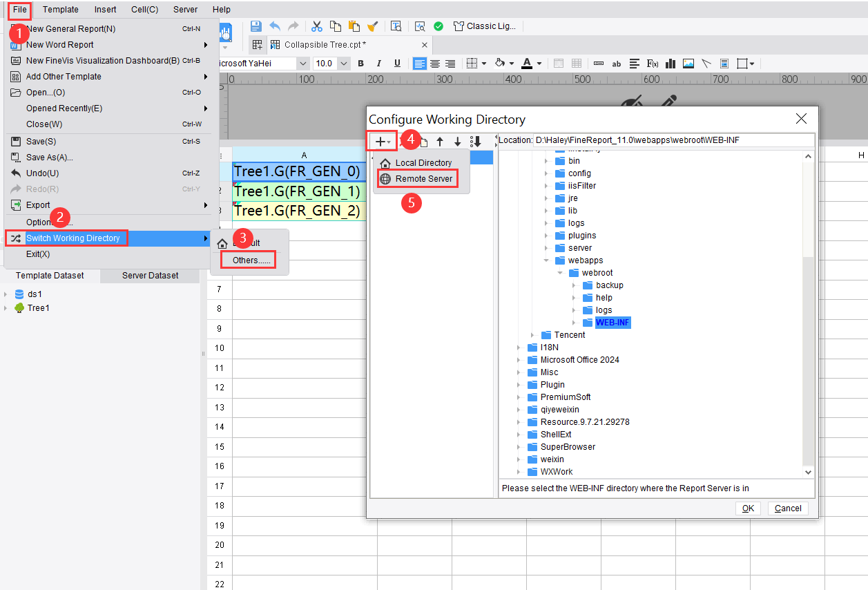Click the green template validation icon

[x=438, y=26]
